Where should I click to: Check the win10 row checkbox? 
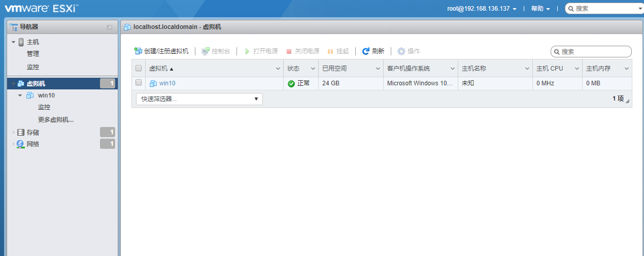click(x=139, y=83)
